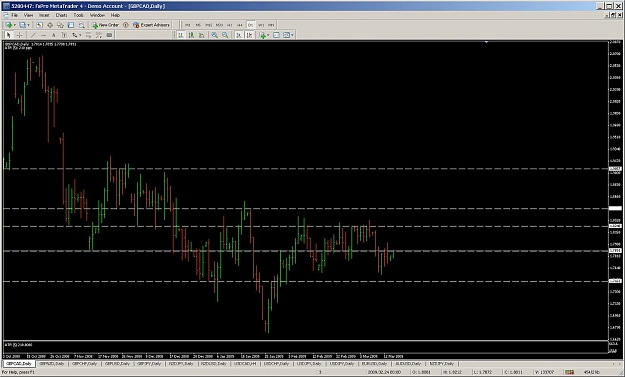
Task: Toggle Chart Shift
Action: pos(250,35)
